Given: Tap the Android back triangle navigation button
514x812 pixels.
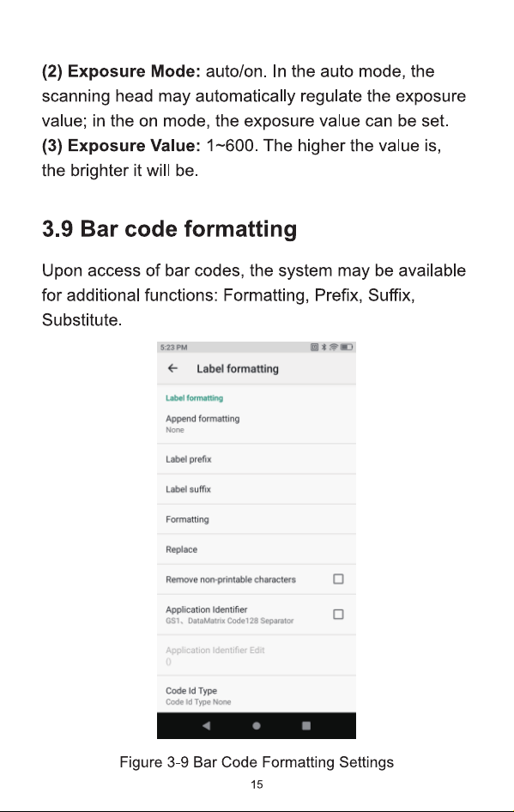Looking at the screenshot, I should click(207, 725).
